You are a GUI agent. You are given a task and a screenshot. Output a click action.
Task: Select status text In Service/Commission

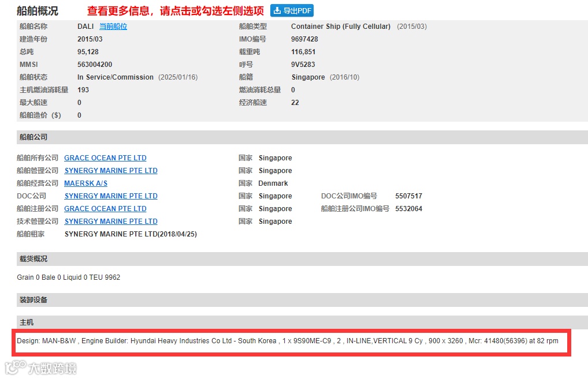tap(116, 77)
